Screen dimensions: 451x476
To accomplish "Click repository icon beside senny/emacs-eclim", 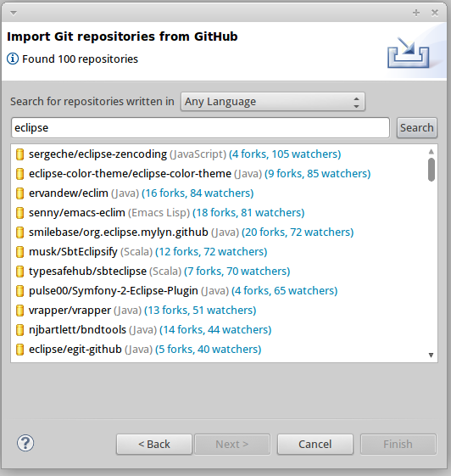I will tap(19, 213).
